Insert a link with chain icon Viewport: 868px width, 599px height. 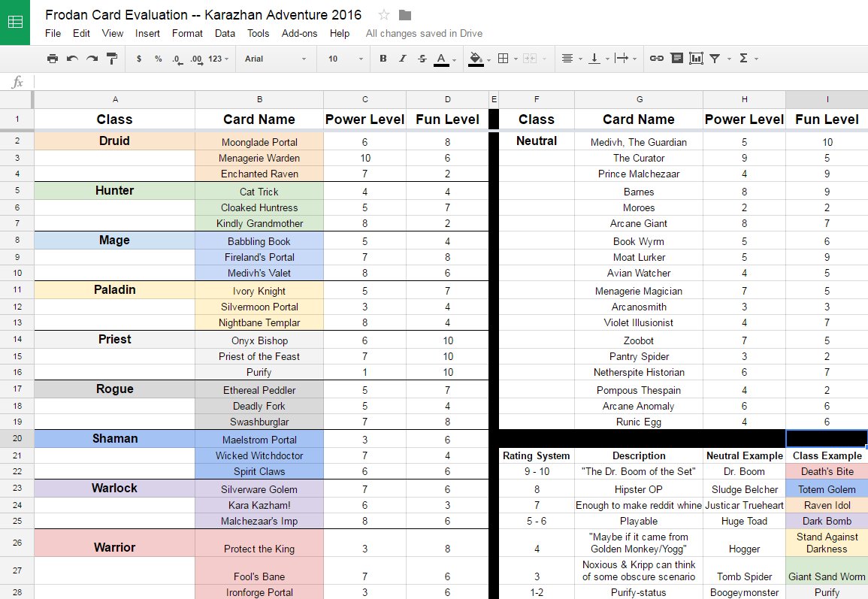click(x=657, y=58)
